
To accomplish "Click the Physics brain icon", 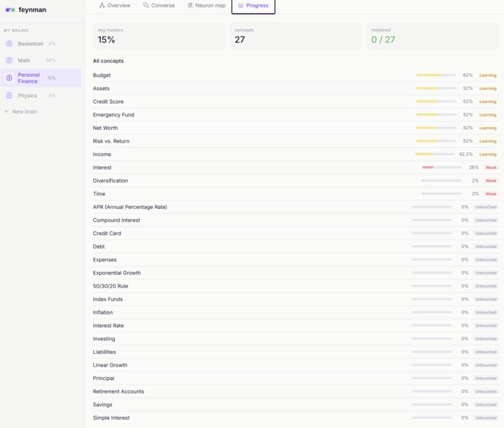I will coord(9,96).
